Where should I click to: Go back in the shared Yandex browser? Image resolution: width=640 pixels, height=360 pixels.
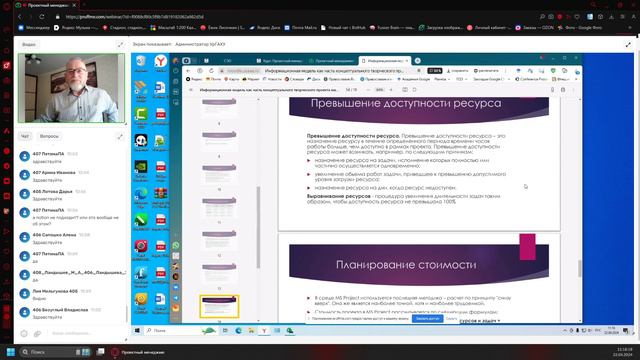(x=188, y=71)
